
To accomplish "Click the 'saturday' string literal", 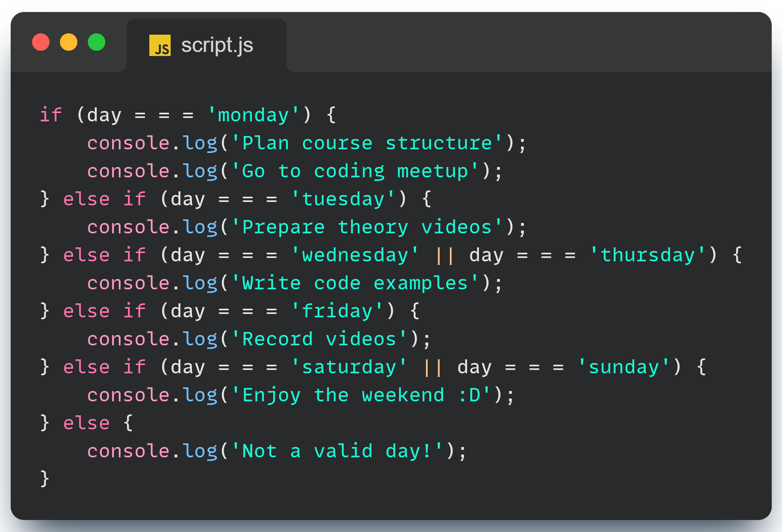I will pyautogui.click(x=349, y=367).
